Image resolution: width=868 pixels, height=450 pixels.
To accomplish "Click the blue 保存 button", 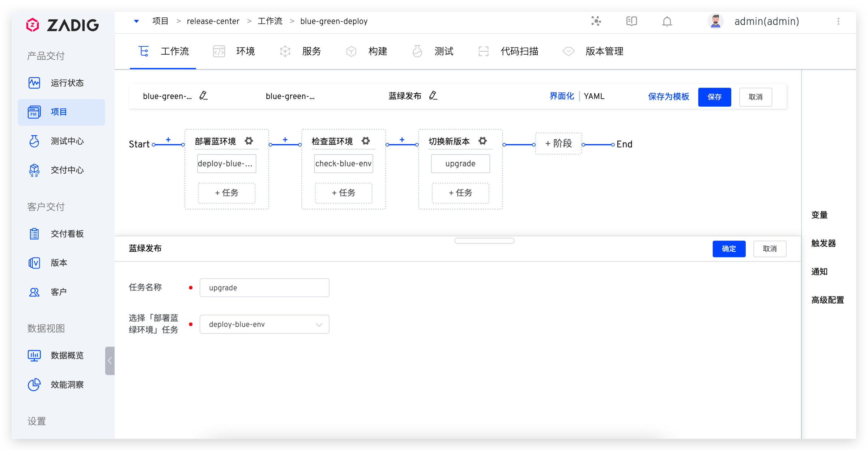I will pyautogui.click(x=714, y=97).
